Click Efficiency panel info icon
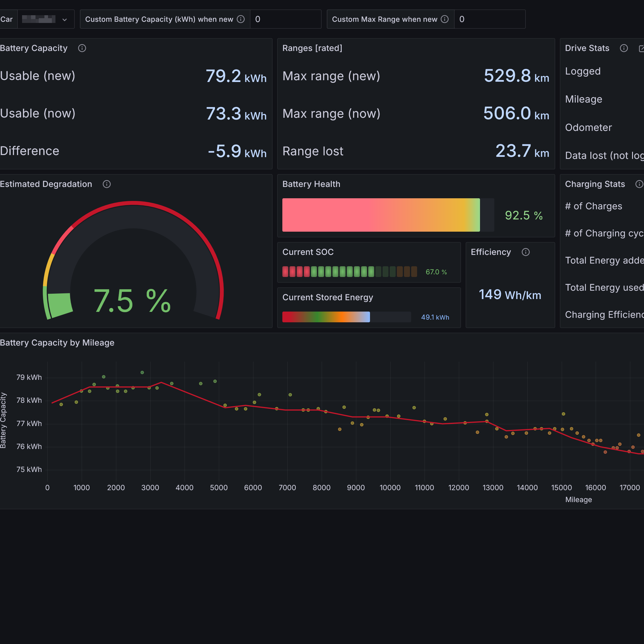 tap(526, 252)
